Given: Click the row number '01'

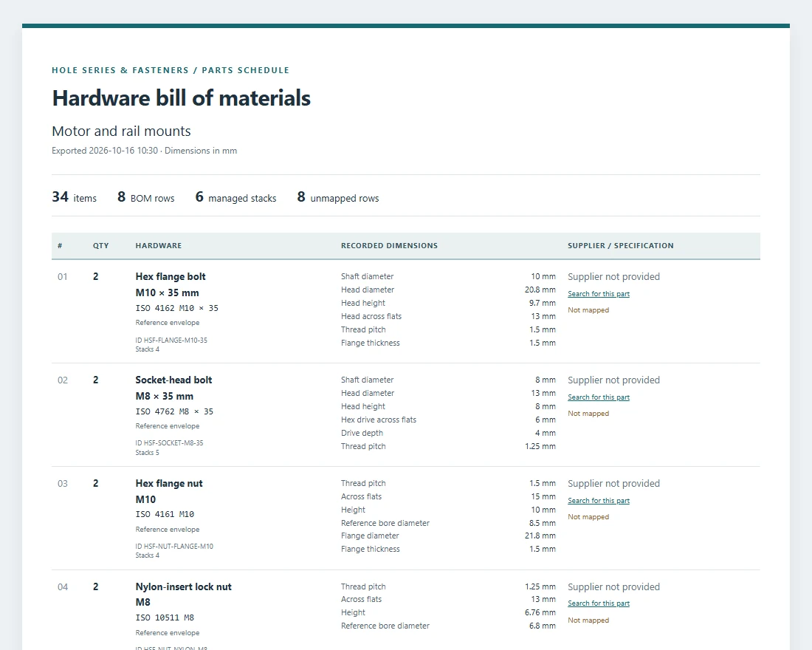Looking at the screenshot, I should click(x=62, y=277).
